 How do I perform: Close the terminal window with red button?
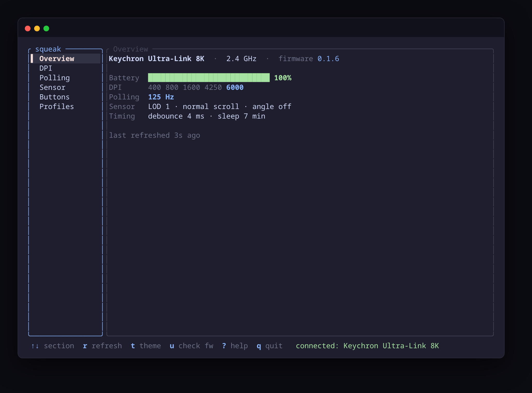click(x=28, y=28)
